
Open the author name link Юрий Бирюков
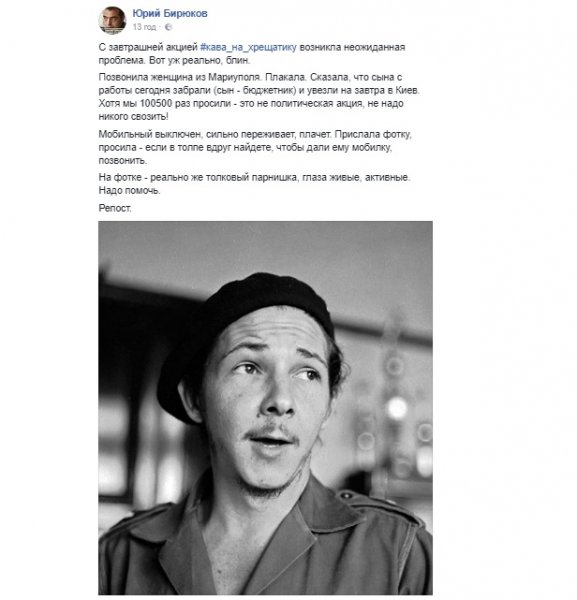point(170,13)
